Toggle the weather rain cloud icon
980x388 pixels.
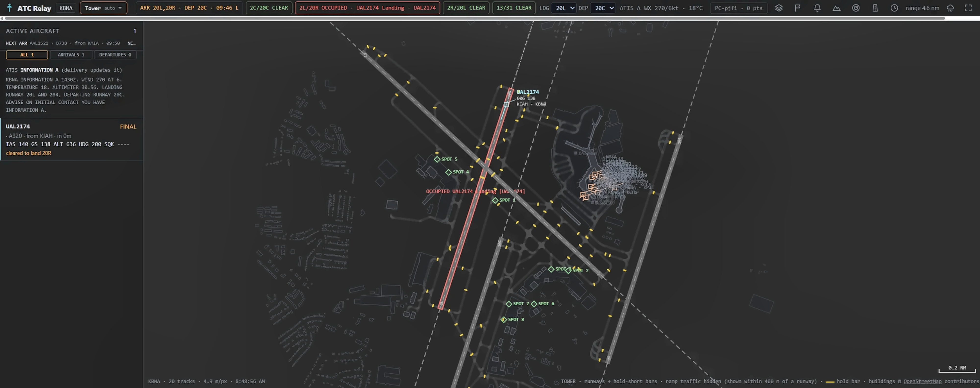950,8
